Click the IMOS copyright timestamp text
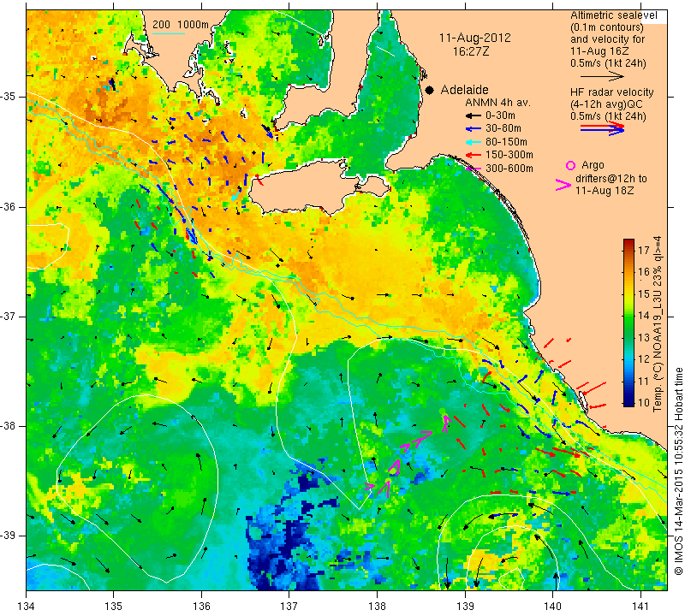The image size is (685, 616). (678, 471)
